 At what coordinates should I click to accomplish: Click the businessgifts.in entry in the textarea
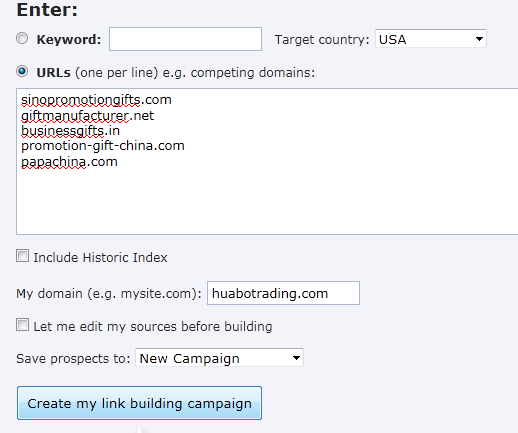click(70, 131)
